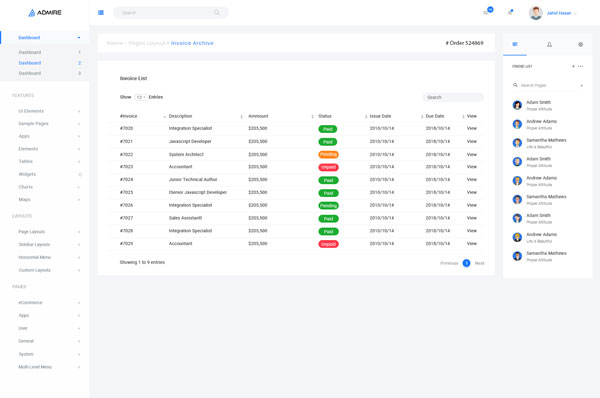The width and height of the screenshot is (600, 398).
Task: Open messages icon with blue badge
Action: coord(487,12)
